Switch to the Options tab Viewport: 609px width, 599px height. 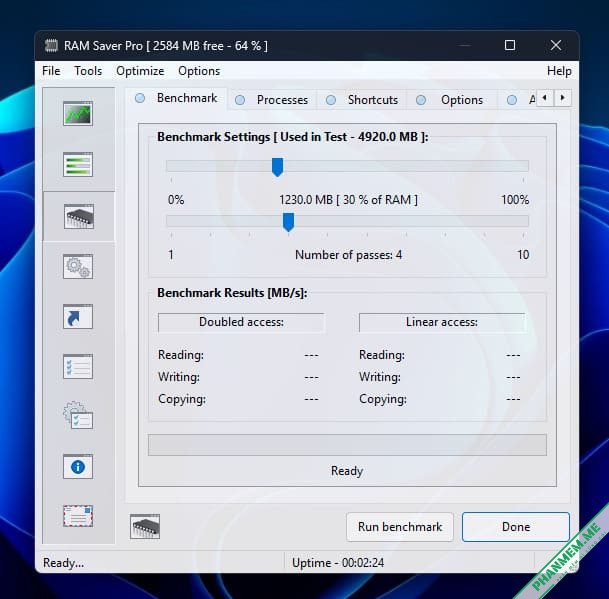click(452, 100)
